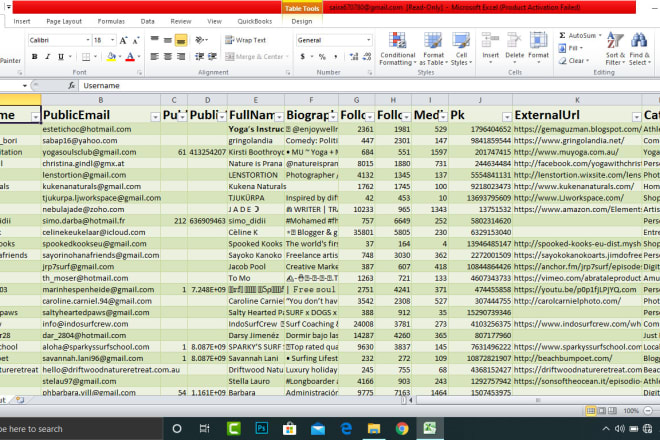This screenshot has height=440, width=660.
Task: Click the Increase Font Size icon
Action: point(123,40)
